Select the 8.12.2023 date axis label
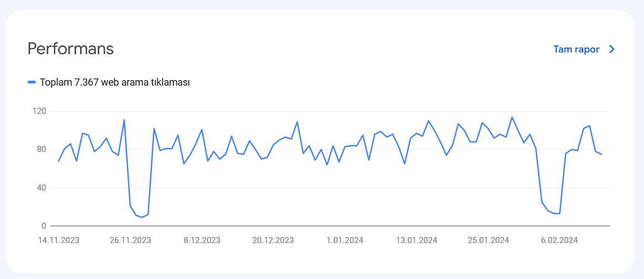 (201, 240)
